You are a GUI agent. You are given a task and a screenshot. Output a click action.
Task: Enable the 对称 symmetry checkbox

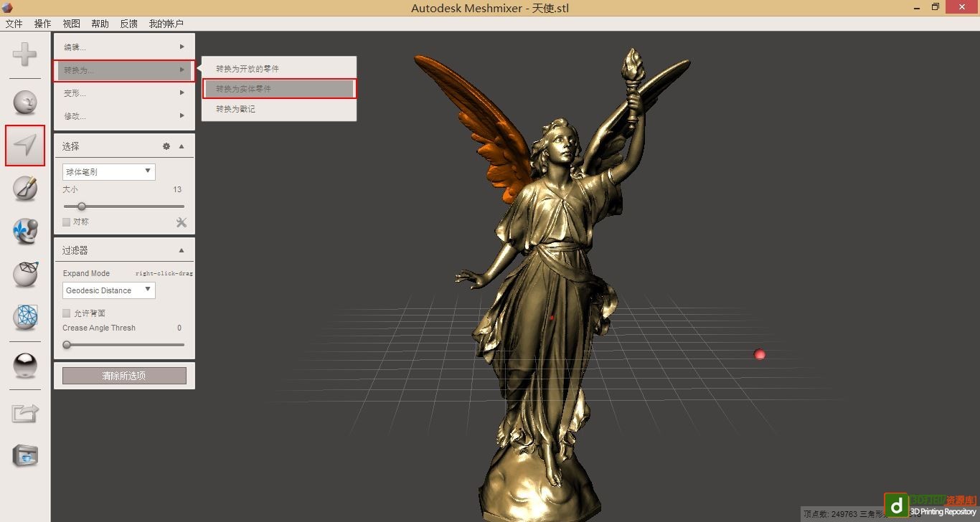[67, 222]
